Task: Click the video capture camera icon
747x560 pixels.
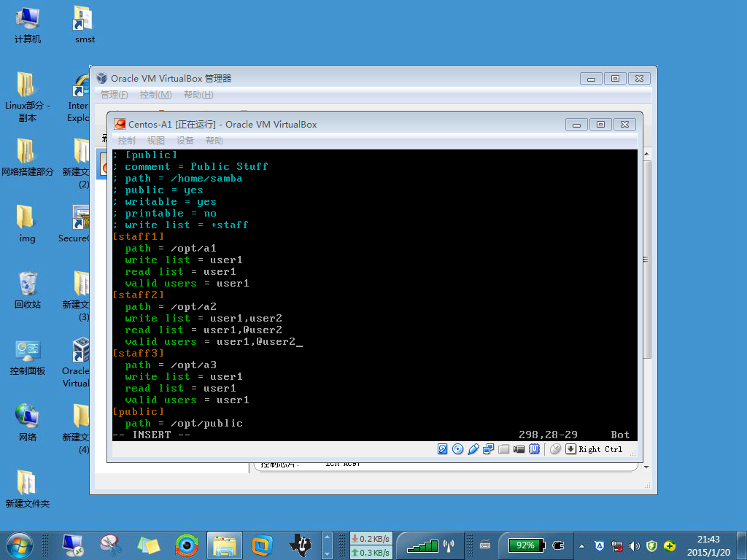Action: click(x=519, y=449)
